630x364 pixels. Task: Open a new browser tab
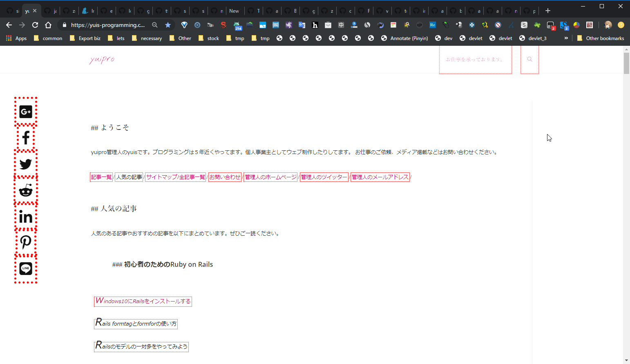point(548,11)
